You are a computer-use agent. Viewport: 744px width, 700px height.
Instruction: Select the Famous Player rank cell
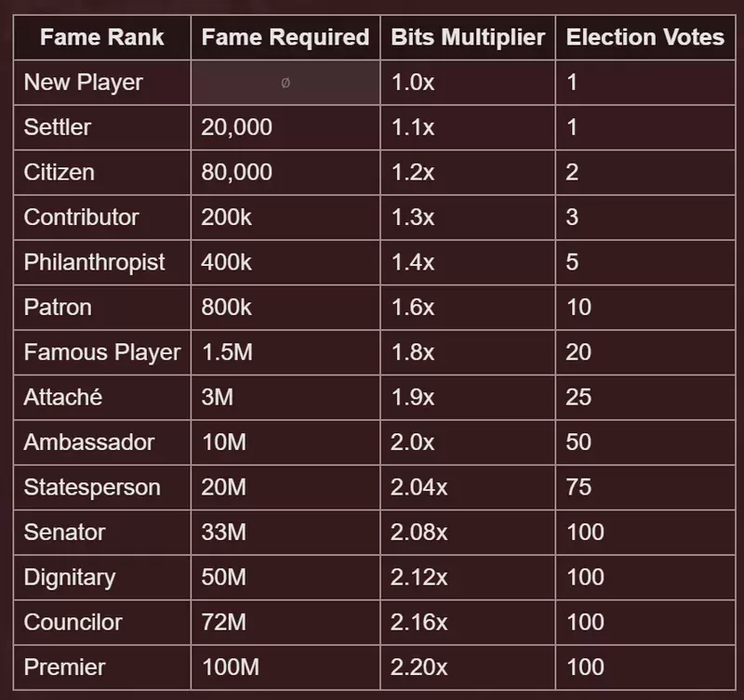[102, 352]
